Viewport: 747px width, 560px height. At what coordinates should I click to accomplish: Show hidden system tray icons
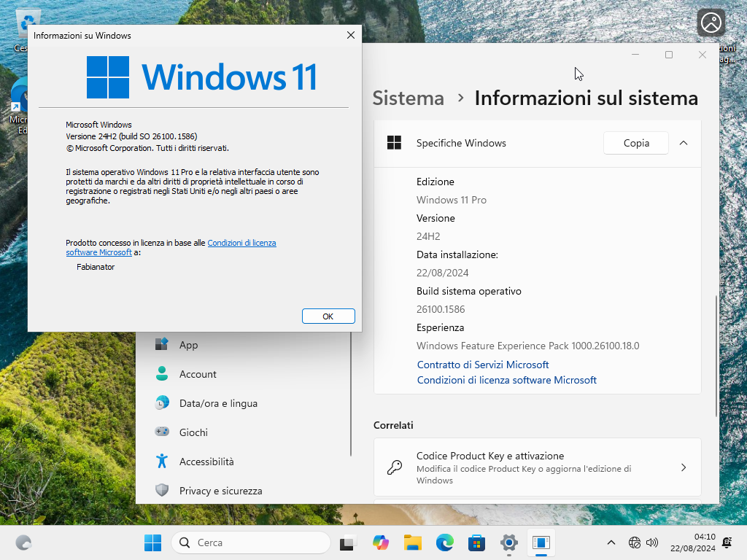tap(611, 542)
